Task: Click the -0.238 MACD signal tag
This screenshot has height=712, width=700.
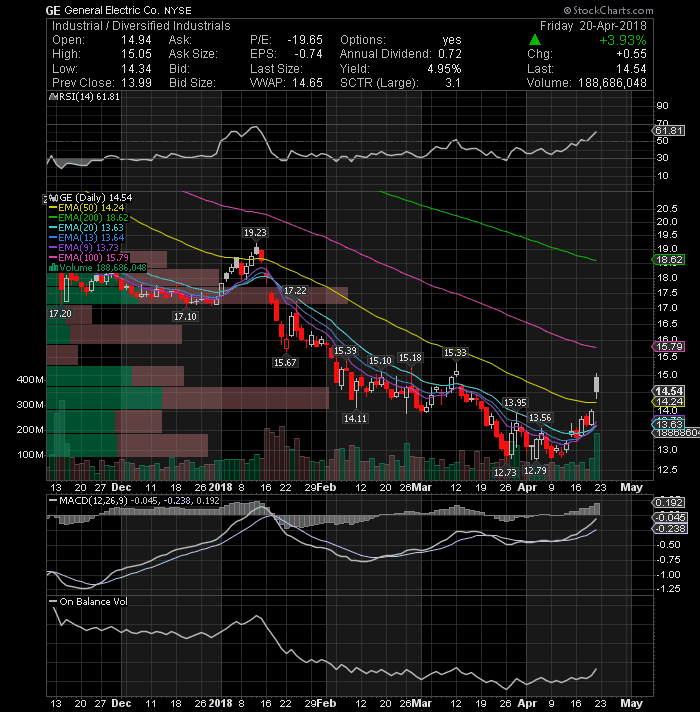Action: (670, 529)
